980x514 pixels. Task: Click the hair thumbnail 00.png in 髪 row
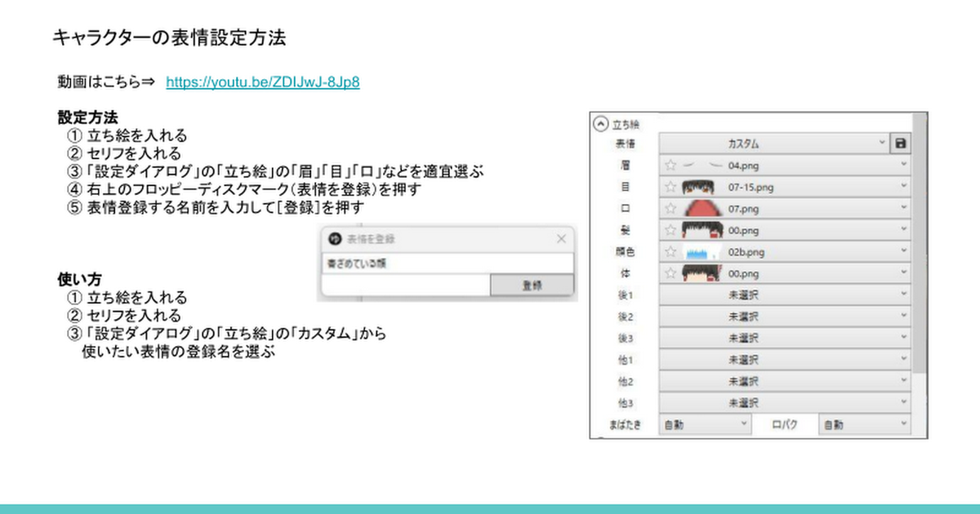(699, 230)
